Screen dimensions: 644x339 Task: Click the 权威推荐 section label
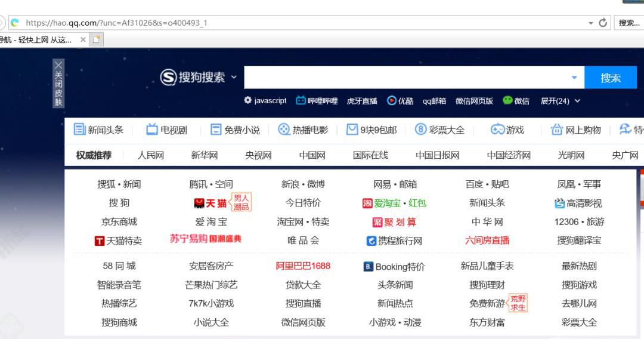coord(94,155)
